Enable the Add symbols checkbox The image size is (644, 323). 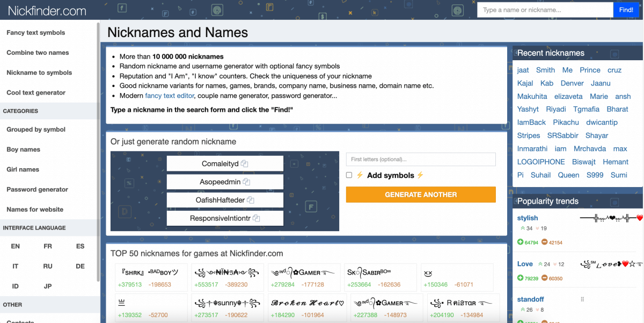click(349, 175)
